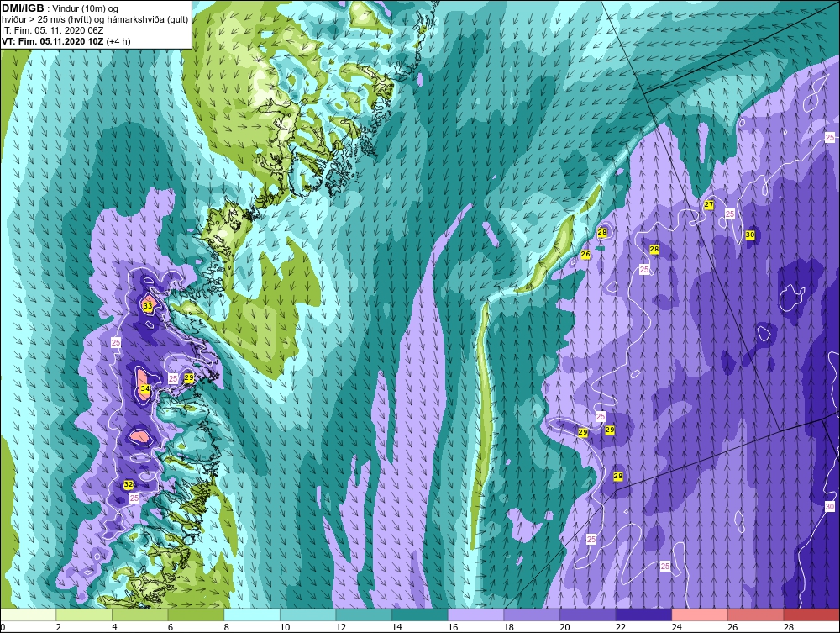Pick the 18–20 m/s light purple legend swatch
This screenshot has width=840, height=633.
(x=532, y=615)
